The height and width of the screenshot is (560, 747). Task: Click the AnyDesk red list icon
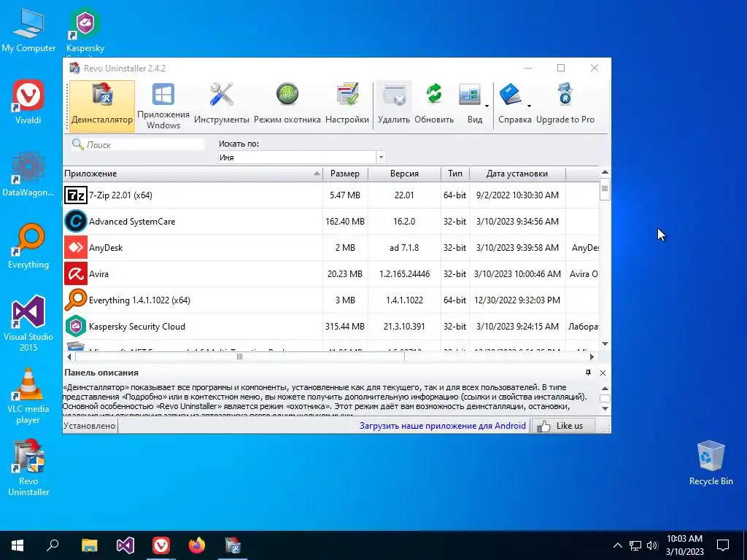[x=76, y=248]
